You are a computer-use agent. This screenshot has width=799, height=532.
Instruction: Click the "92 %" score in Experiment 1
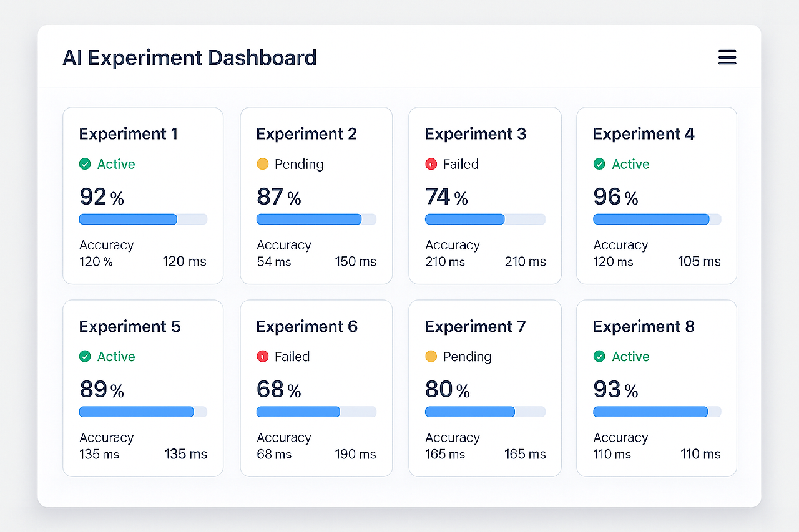[102, 197]
